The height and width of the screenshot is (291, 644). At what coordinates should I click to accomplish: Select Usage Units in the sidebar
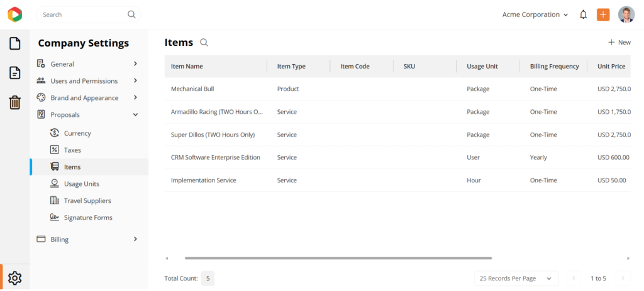(x=81, y=184)
